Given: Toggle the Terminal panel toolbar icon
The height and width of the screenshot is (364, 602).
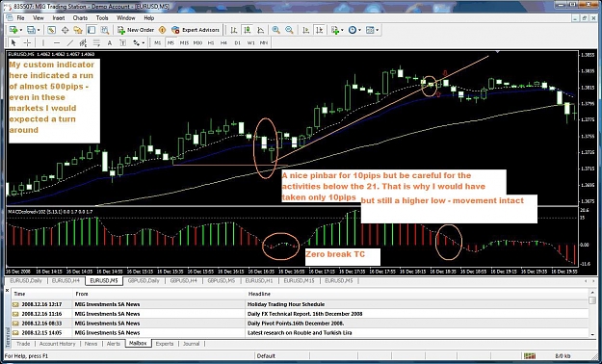Looking at the screenshot, I should 91,30.
